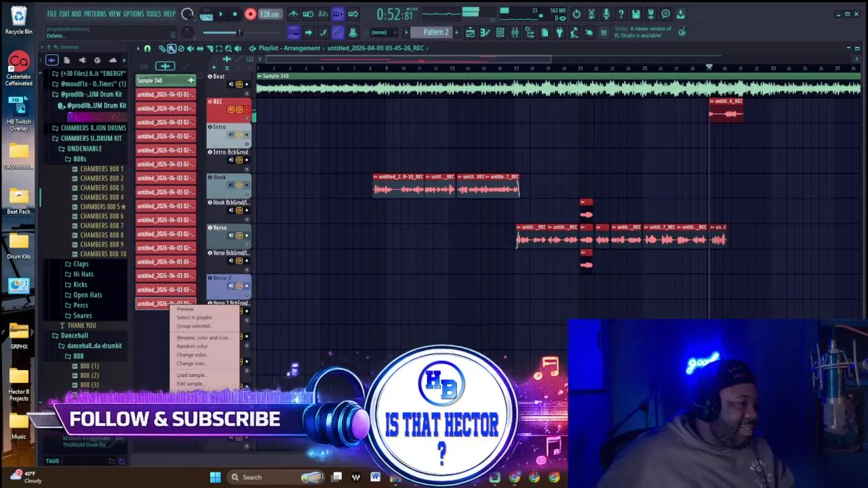Open the piano roll view icon
The image size is (868, 488).
coord(485,32)
